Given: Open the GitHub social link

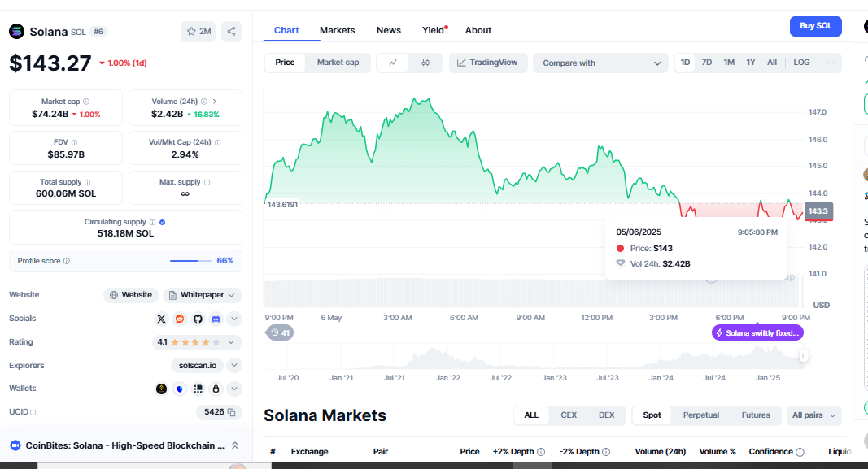Looking at the screenshot, I should click(x=198, y=319).
